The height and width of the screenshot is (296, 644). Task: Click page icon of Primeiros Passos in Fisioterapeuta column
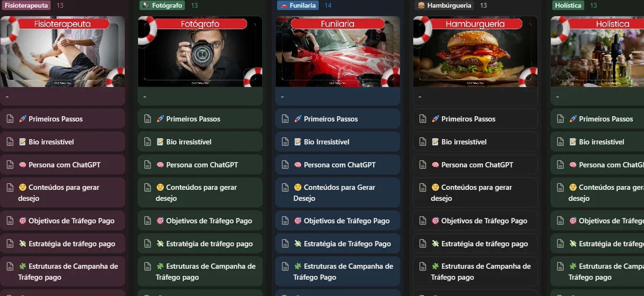tap(10, 119)
